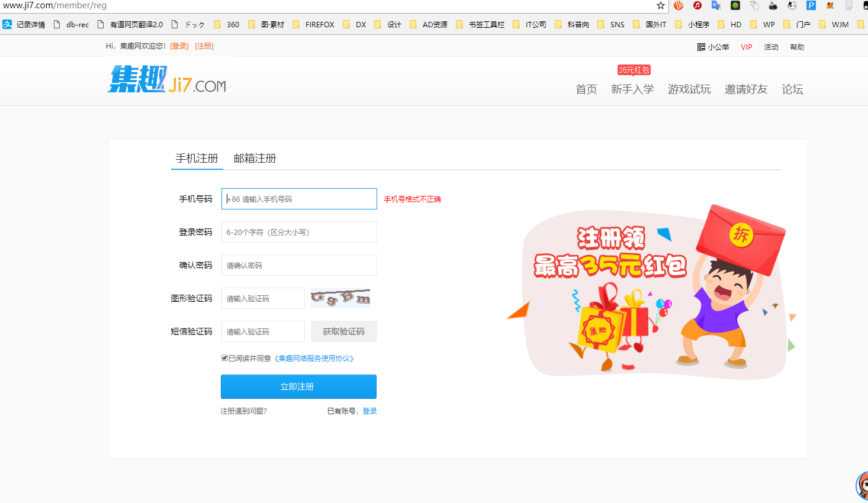Expand the DX bookmark folder
The height and width of the screenshot is (503, 868).
355,24
